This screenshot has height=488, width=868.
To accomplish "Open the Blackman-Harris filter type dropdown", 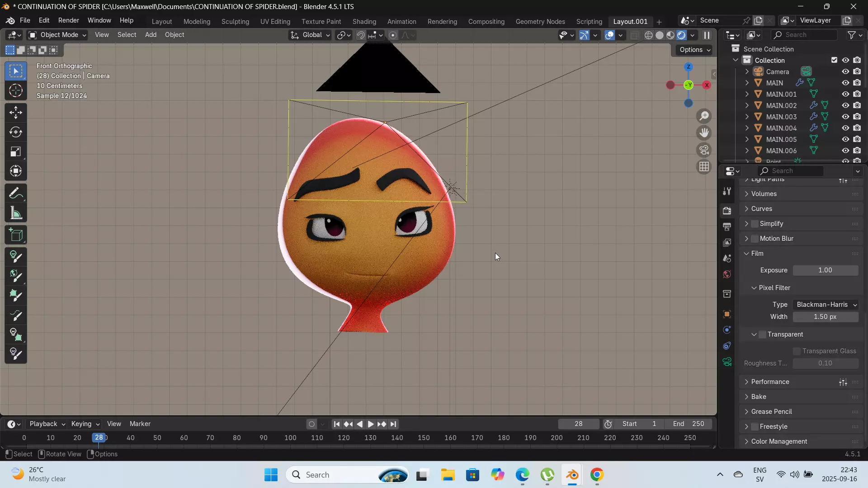I will coord(826,305).
